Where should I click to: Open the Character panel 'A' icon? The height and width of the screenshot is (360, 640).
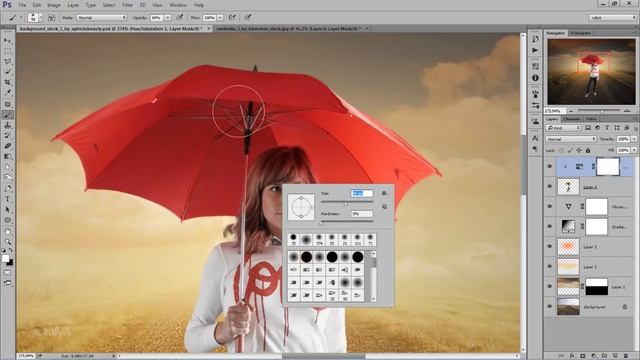[535, 138]
